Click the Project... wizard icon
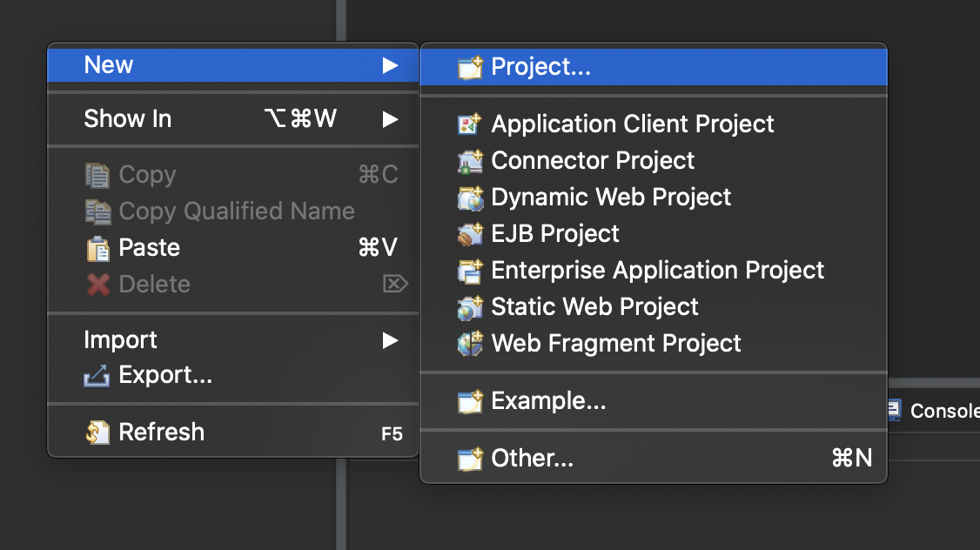The image size is (980, 550). click(470, 67)
